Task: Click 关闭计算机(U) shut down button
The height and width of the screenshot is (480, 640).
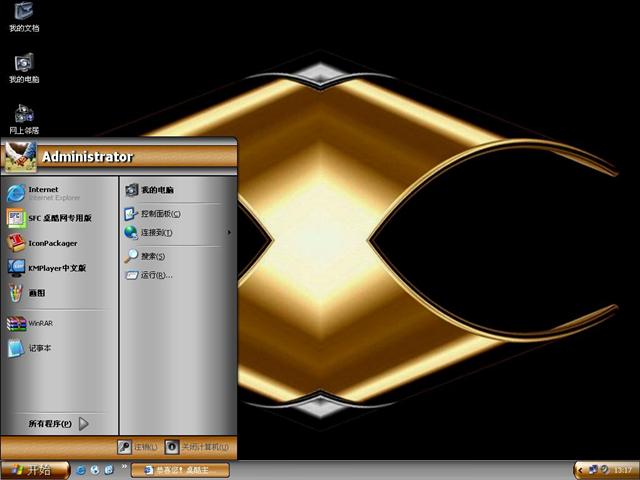Action: [197, 447]
